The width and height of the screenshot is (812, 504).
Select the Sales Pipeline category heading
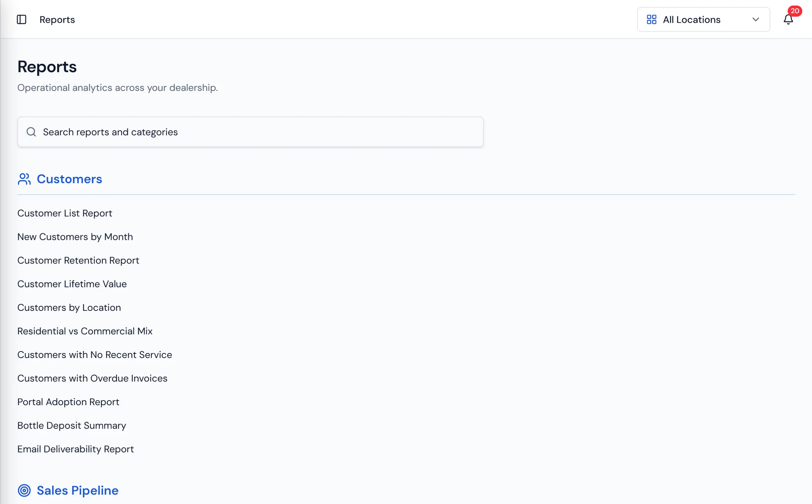coord(78,490)
